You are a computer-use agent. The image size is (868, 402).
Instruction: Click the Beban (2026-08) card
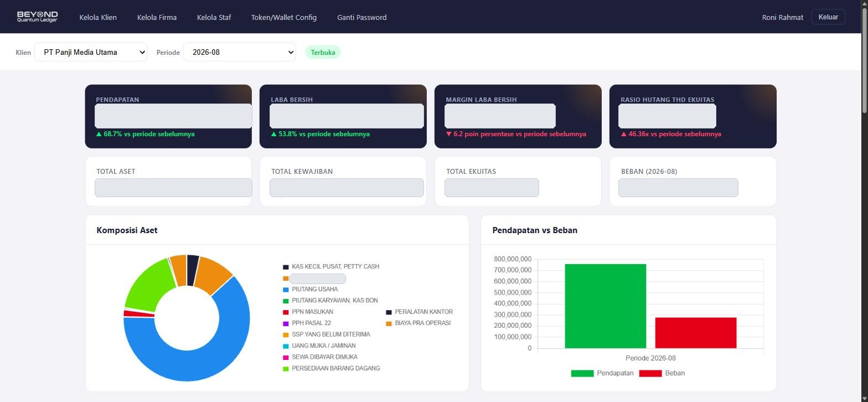click(x=693, y=181)
